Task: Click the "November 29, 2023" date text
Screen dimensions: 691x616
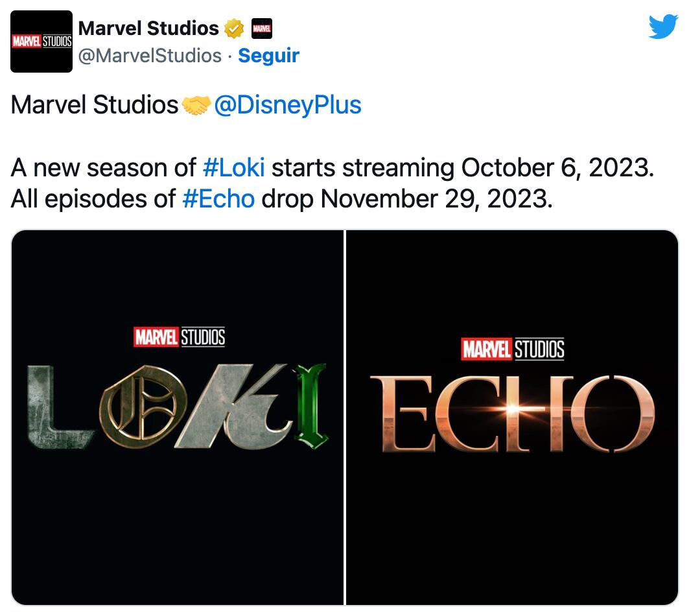Action: pos(436,198)
